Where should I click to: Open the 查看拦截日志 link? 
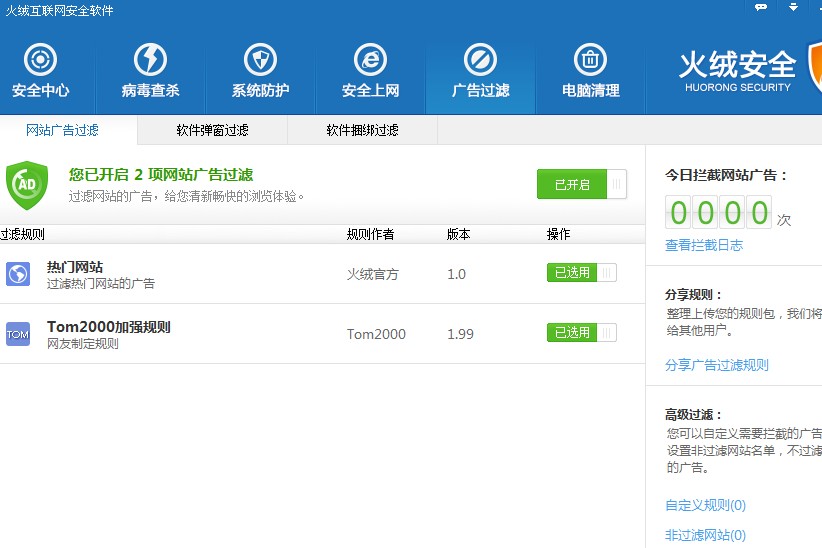coord(704,245)
